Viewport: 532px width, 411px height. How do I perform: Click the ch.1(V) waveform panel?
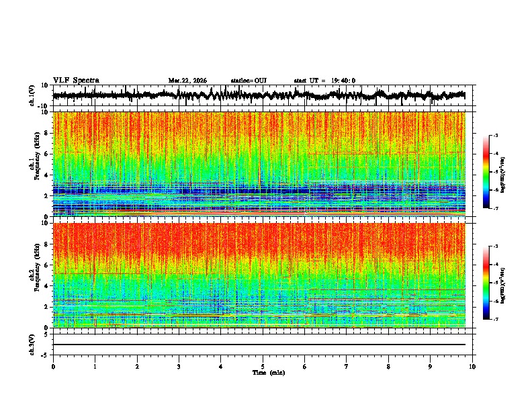pos(263,95)
